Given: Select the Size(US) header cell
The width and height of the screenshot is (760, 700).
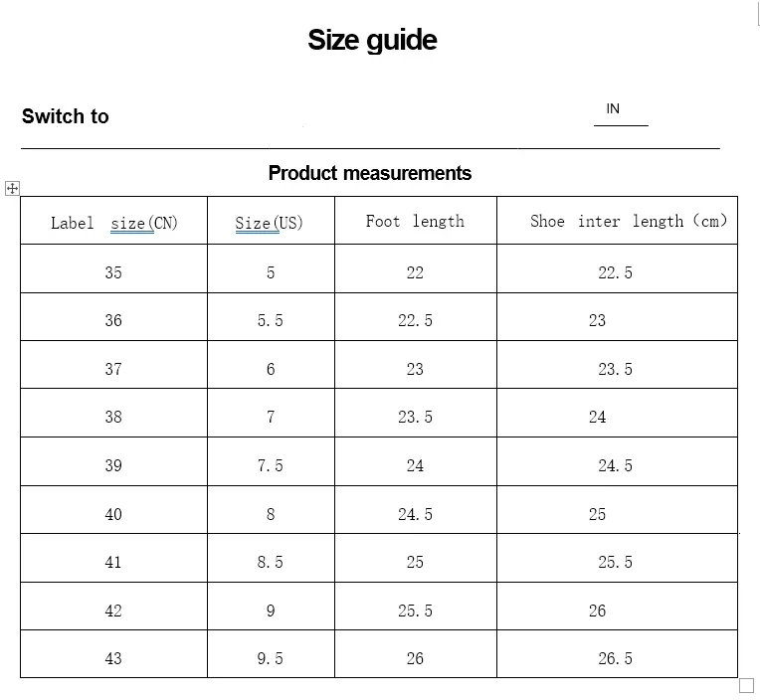Looking at the screenshot, I should 271,221.
